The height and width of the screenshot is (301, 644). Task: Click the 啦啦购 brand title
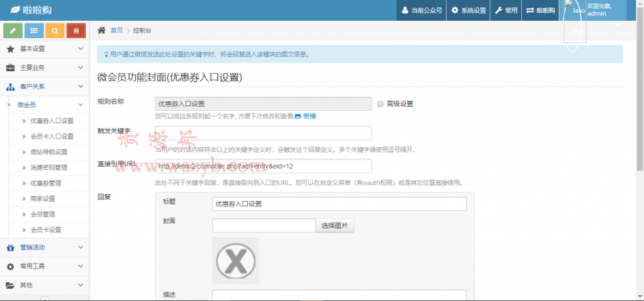[x=38, y=10]
